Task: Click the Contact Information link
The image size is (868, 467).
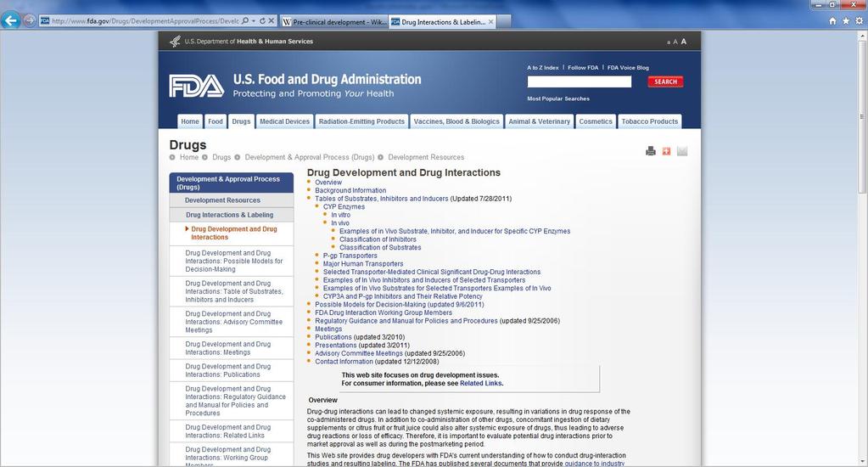Action: click(x=344, y=361)
